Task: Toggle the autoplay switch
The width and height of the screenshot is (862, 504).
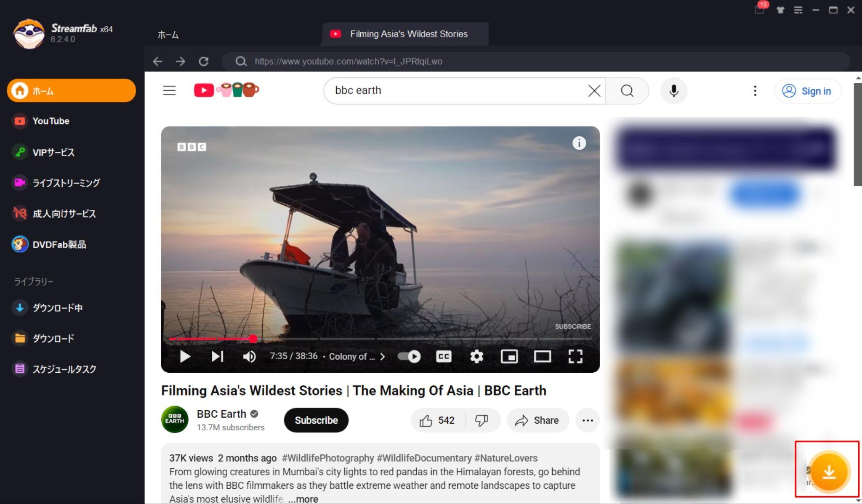Action: [x=409, y=356]
